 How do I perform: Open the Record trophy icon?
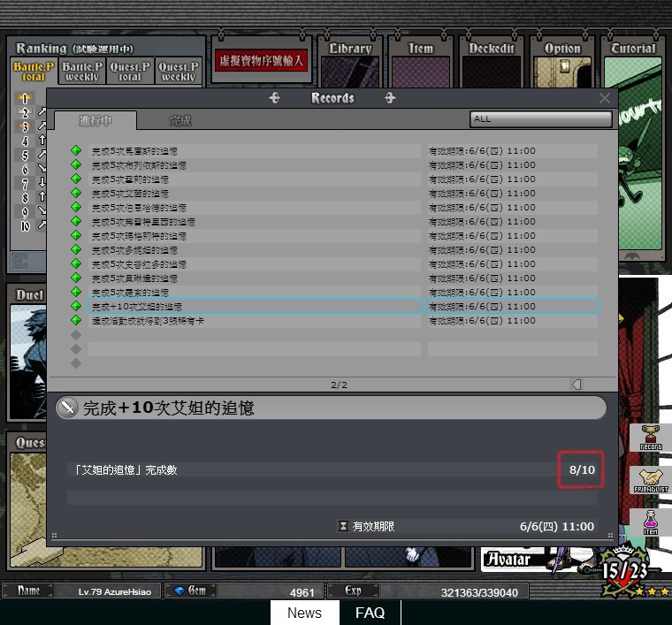[651, 438]
